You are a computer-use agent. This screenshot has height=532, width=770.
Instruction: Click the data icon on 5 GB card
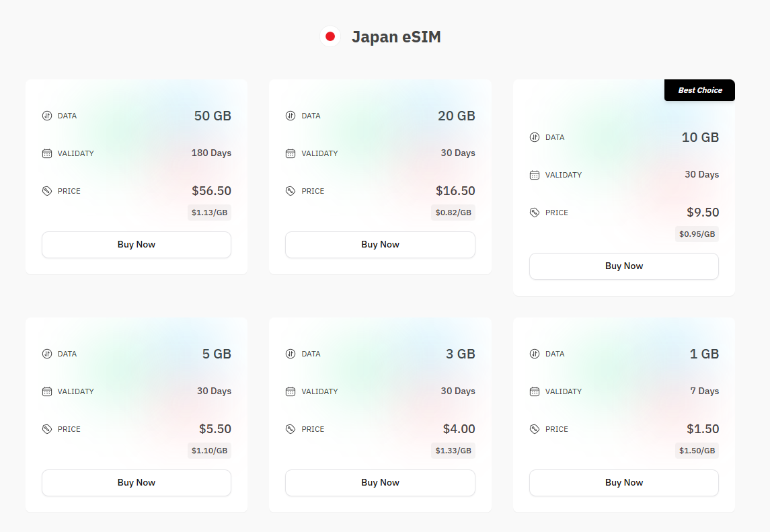click(x=46, y=354)
